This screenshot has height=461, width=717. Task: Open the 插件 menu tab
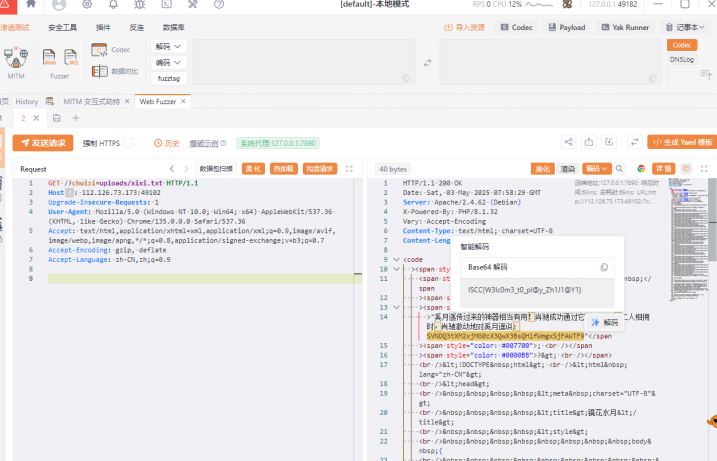pyautogui.click(x=103, y=27)
